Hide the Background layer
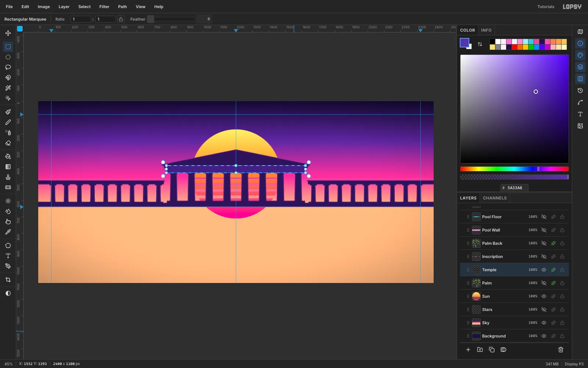 pyautogui.click(x=544, y=336)
